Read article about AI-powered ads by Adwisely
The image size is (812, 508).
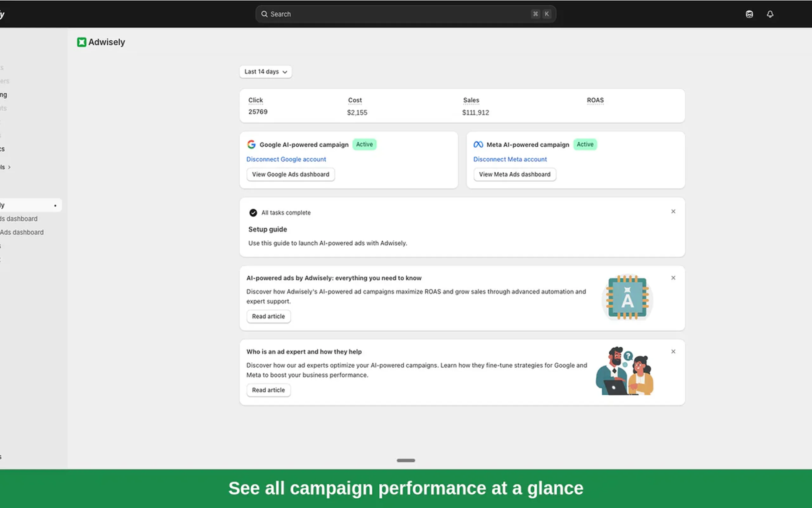pyautogui.click(x=268, y=317)
